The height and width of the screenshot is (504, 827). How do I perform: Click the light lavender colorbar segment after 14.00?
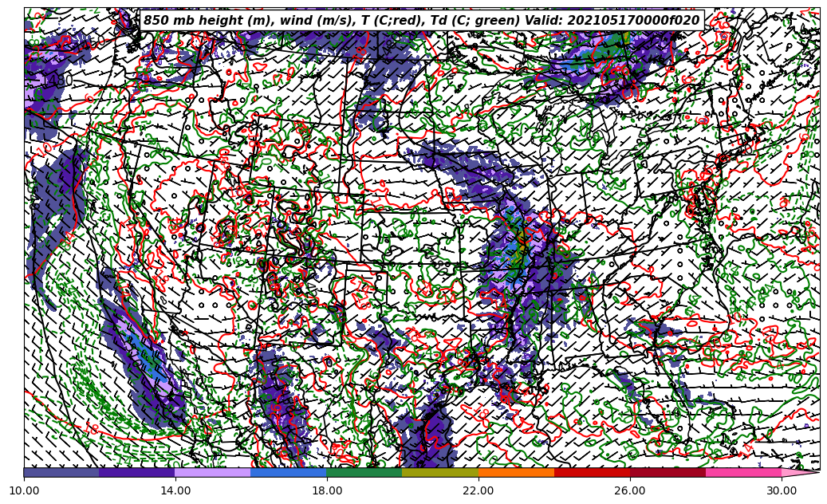[x=213, y=472]
